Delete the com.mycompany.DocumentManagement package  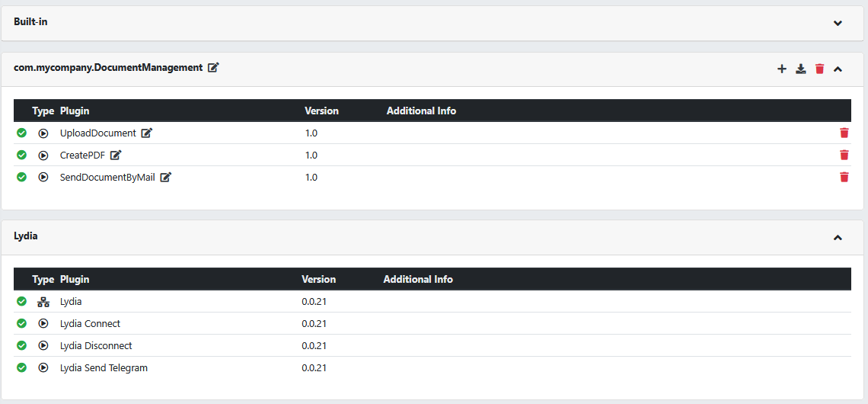coord(819,69)
